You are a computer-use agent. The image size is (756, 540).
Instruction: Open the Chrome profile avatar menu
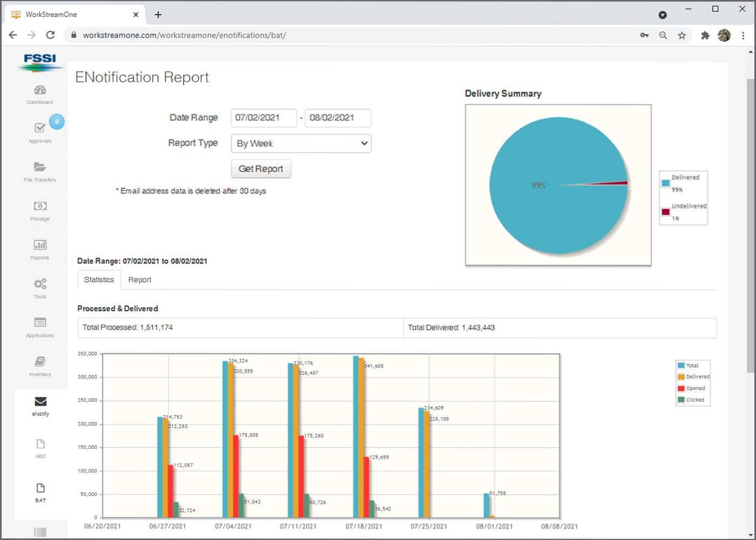724,35
